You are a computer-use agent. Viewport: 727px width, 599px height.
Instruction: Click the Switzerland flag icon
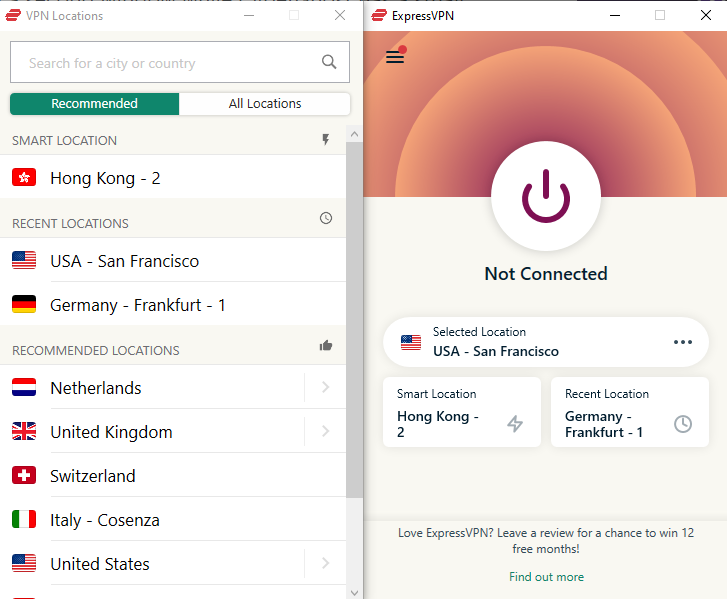pyautogui.click(x=24, y=475)
